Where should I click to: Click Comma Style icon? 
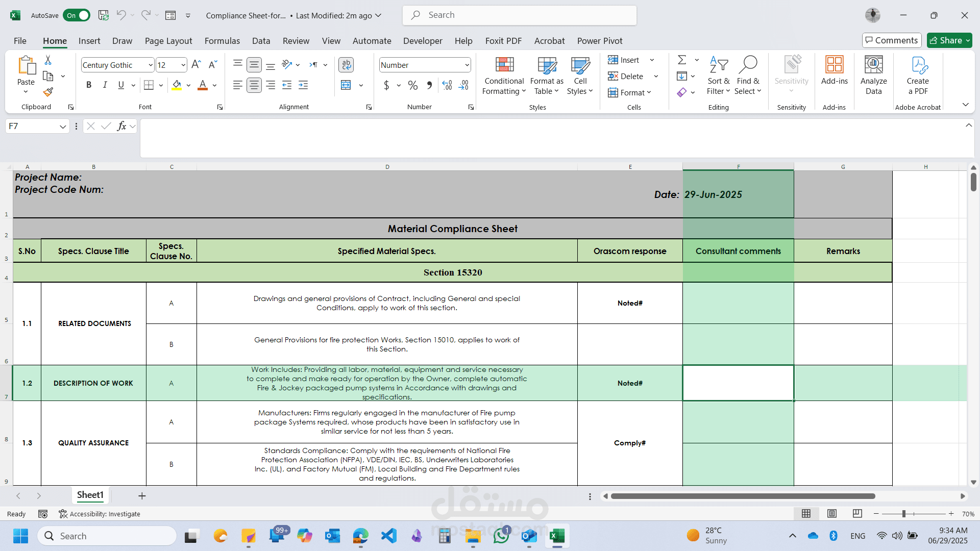[x=429, y=85]
